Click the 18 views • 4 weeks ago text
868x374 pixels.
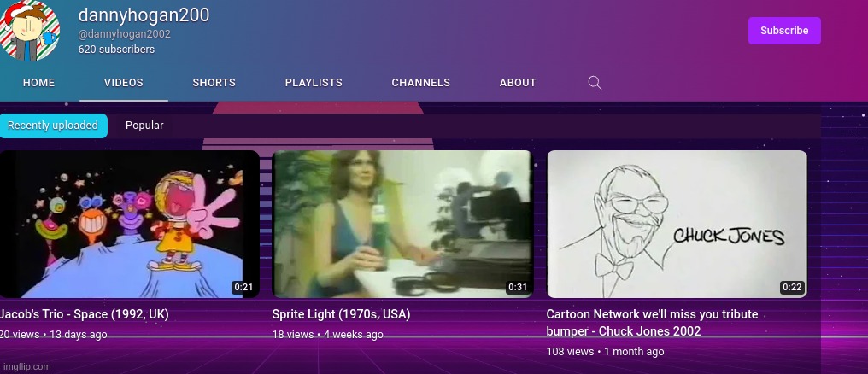point(328,335)
